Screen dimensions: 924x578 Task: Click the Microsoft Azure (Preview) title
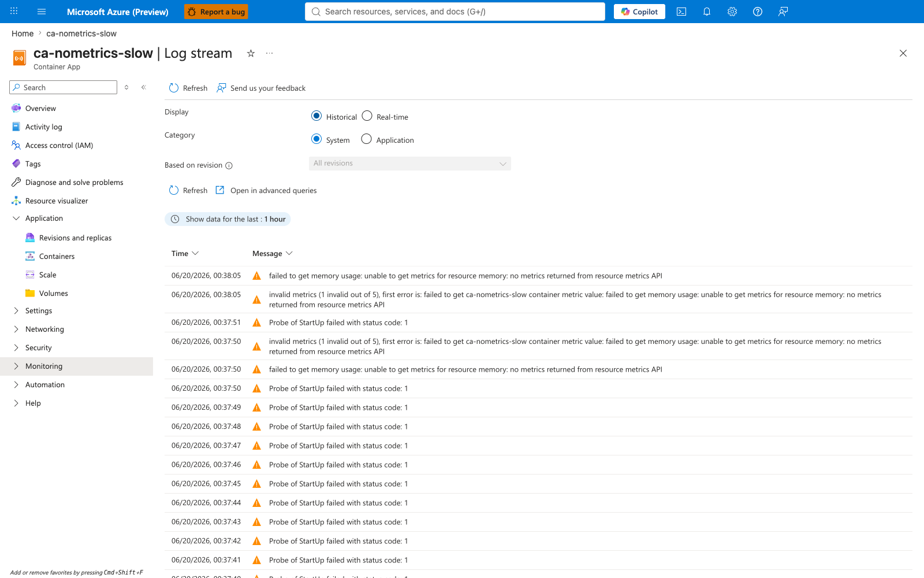point(118,12)
